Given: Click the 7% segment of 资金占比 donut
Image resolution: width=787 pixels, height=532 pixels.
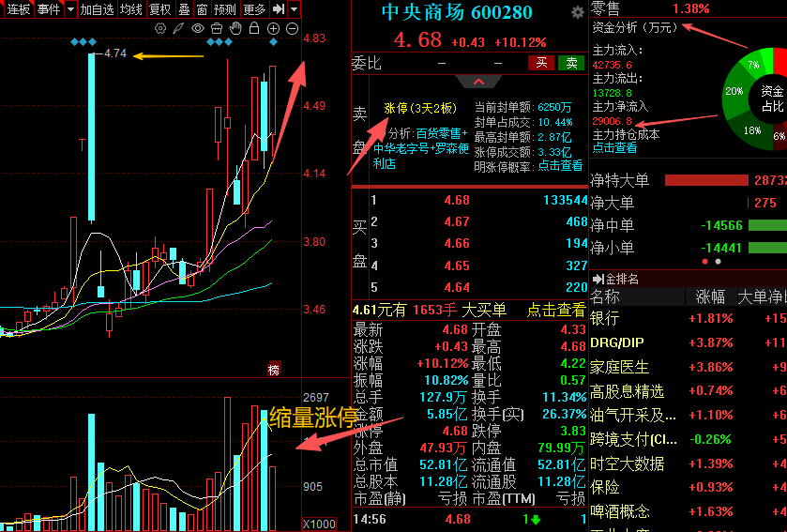Looking at the screenshot, I should click(x=753, y=65).
